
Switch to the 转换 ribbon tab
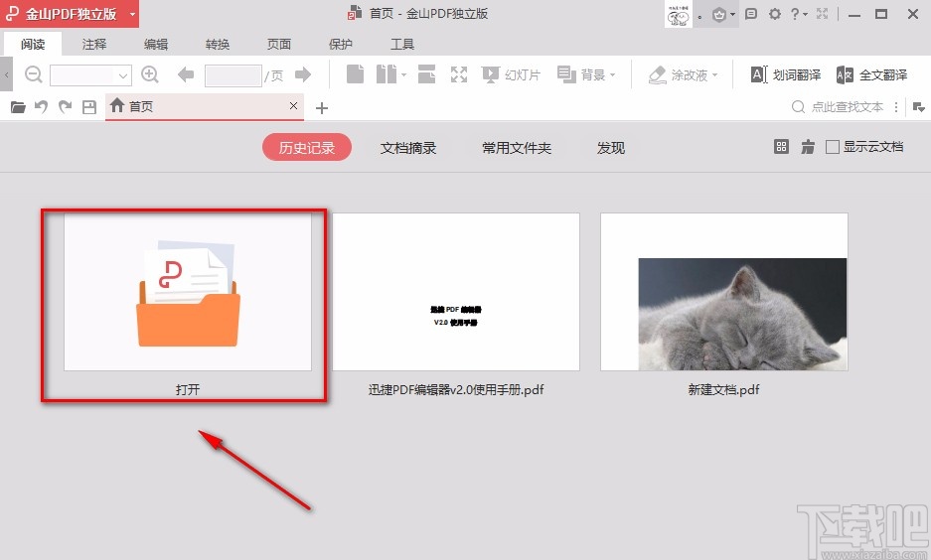tap(218, 44)
